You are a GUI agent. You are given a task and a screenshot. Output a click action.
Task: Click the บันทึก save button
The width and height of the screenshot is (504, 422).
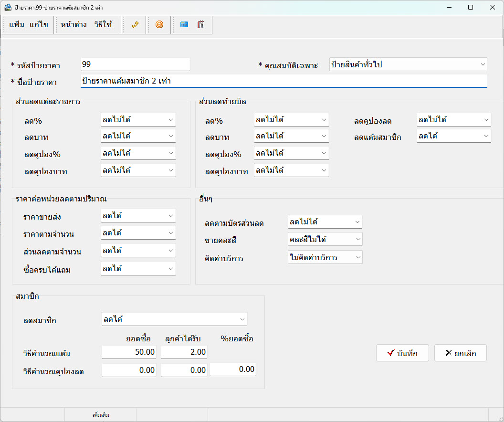402,353
